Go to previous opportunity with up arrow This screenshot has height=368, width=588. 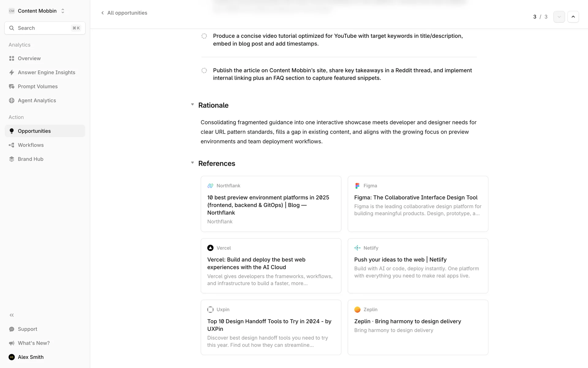(x=573, y=17)
